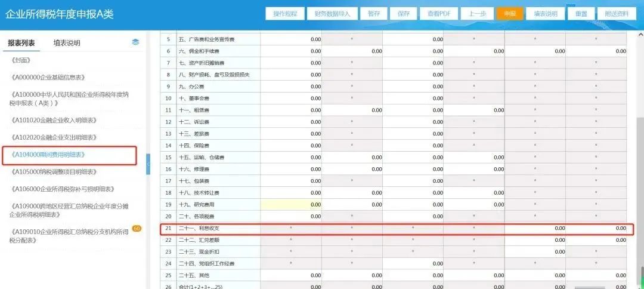Click row label 二十、各项税费

(x=196, y=216)
